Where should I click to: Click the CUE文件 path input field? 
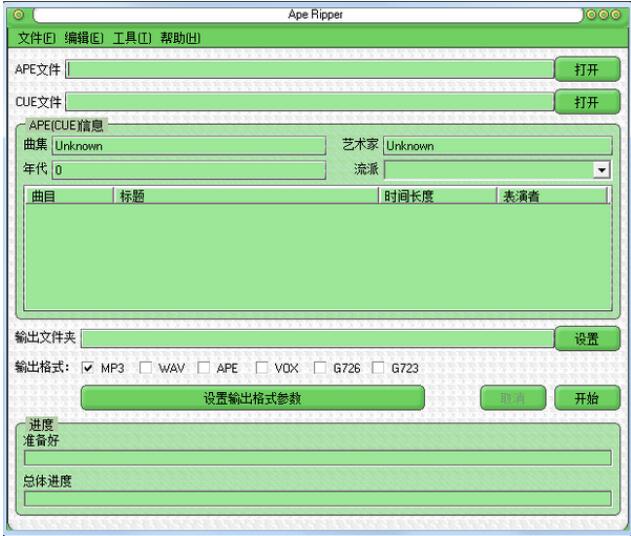pyautogui.click(x=309, y=101)
